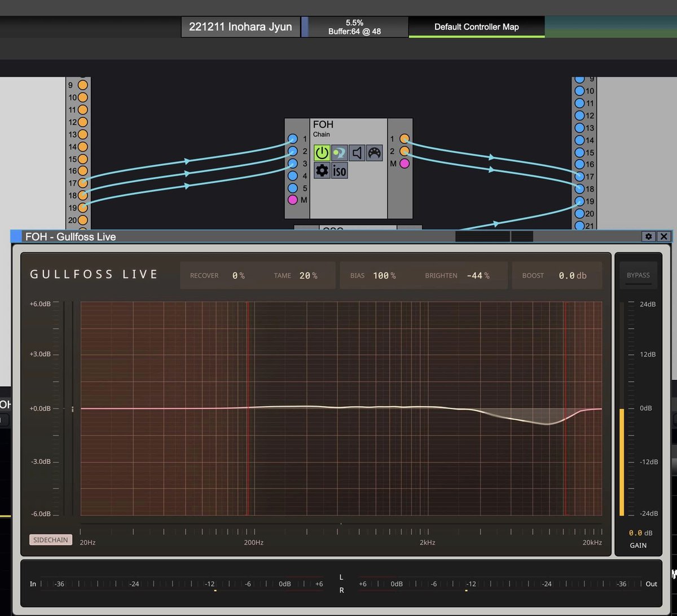Click the FOH input pin 2
The image size is (677, 616).
[292, 151]
